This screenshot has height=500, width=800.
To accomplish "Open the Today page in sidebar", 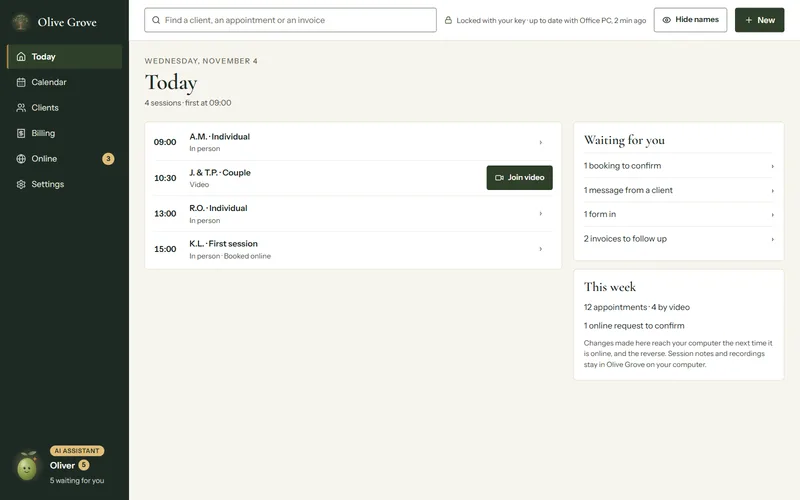I will coord(64,57).
